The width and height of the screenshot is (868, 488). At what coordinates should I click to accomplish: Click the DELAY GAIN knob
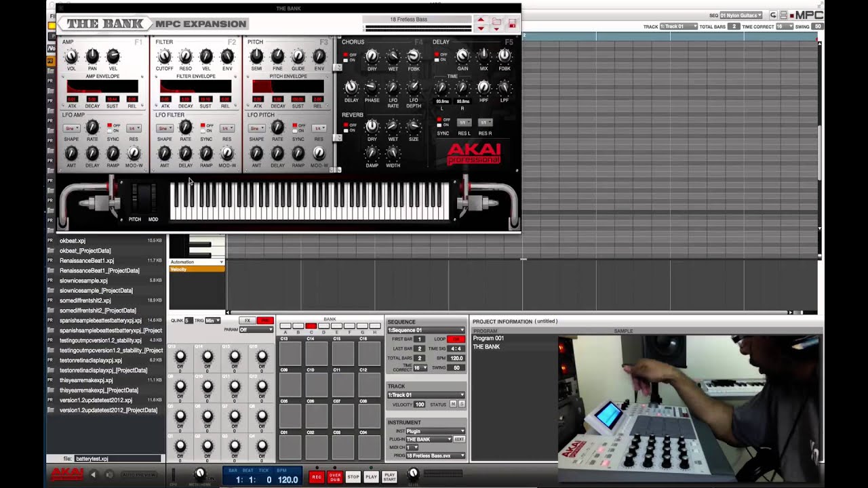(462, 56)
